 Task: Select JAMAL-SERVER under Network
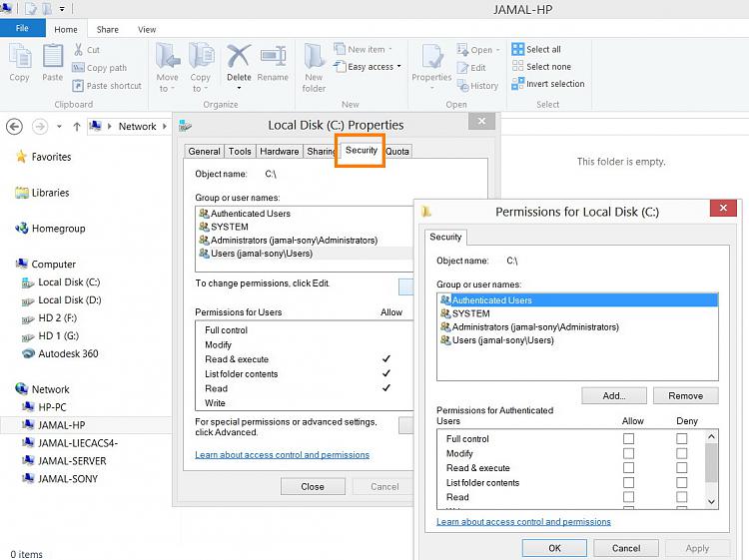tap(72, 461)
